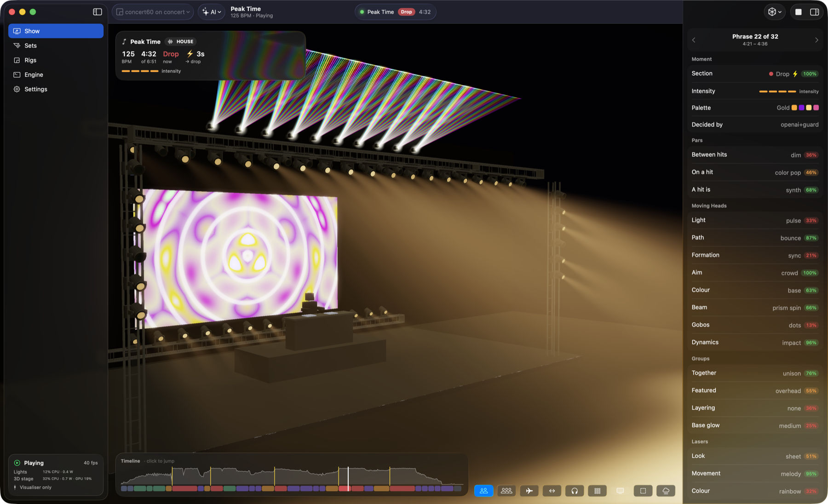Jump by clicking the timeline waveform

(292, 476)
